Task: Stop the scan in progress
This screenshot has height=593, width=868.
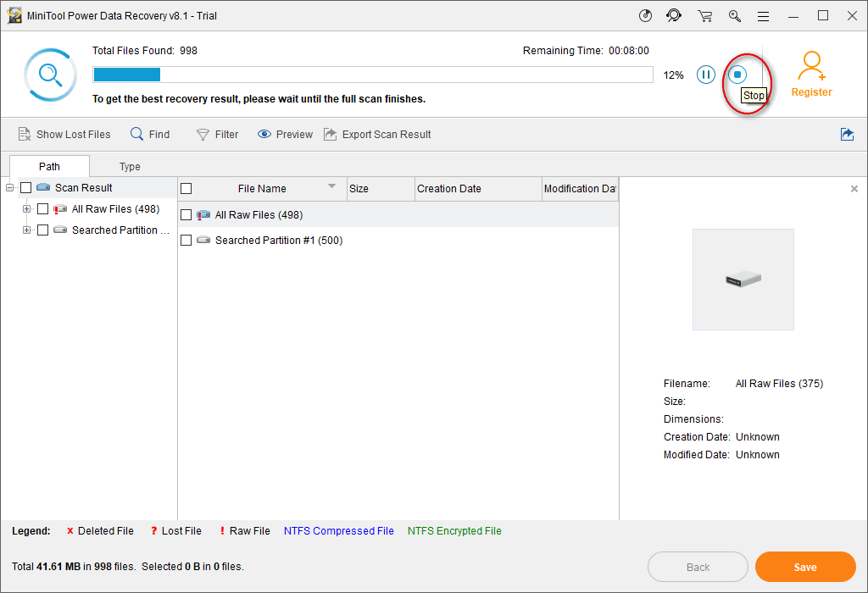Action: click(x=737, y=75)
